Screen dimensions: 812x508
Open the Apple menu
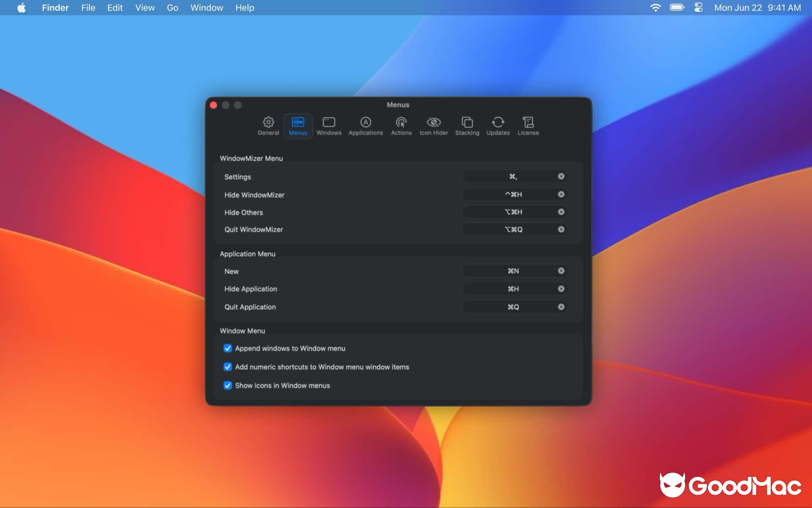22,8
